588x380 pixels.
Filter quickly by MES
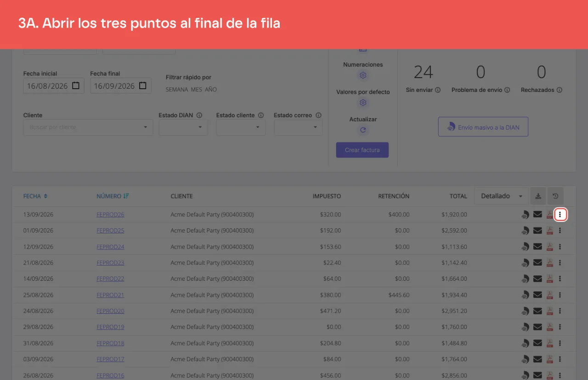pyautogui.click(x=197, y=90)
